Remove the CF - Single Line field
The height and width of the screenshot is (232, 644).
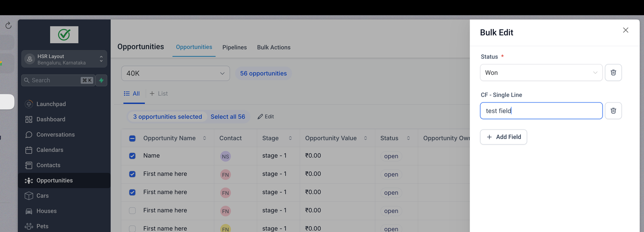pos(613,111)
